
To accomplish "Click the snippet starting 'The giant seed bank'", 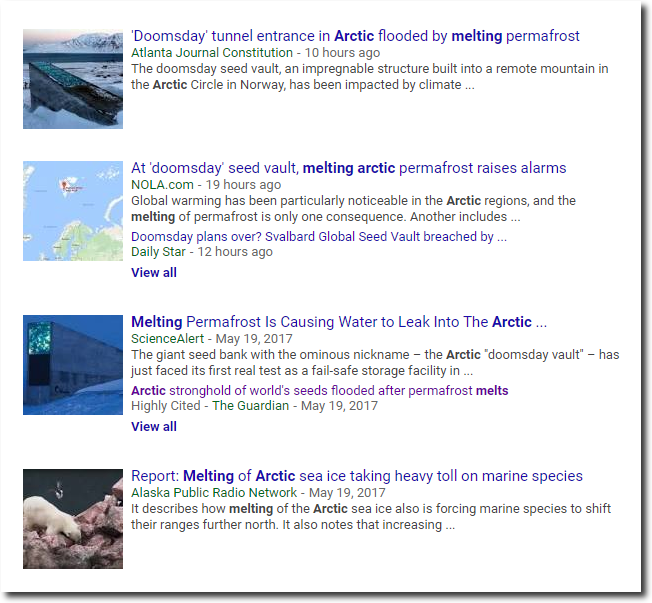I will 375,363.
